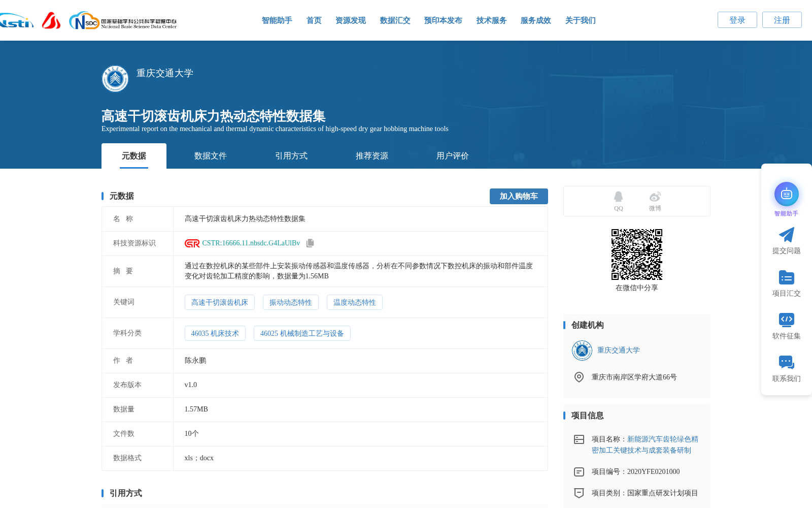The width and height of the screenshot is (812, 508).
Task: Share to 微博
Action: coord(655,201)
